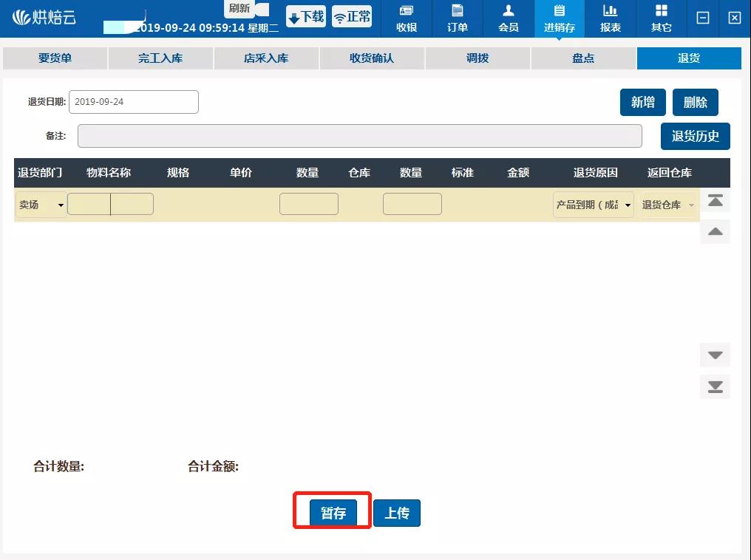Open the 订单 (orders) module

(457, 18)
